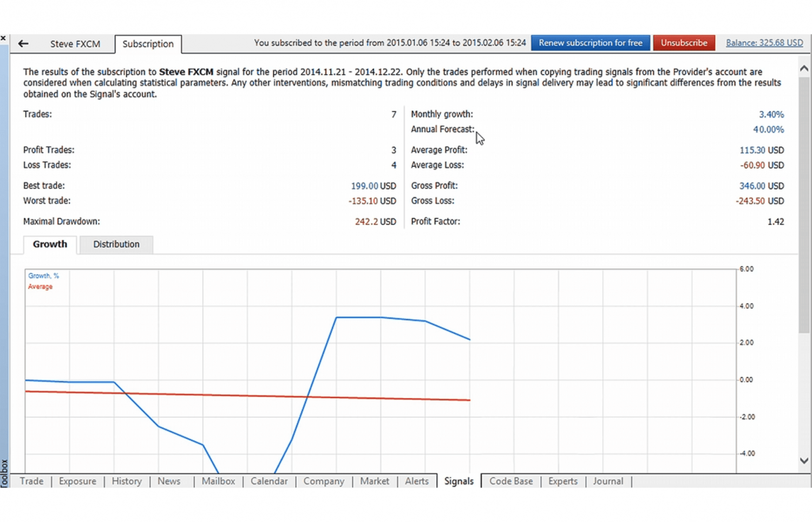Select the Growth chart tab

coord(50,244)
